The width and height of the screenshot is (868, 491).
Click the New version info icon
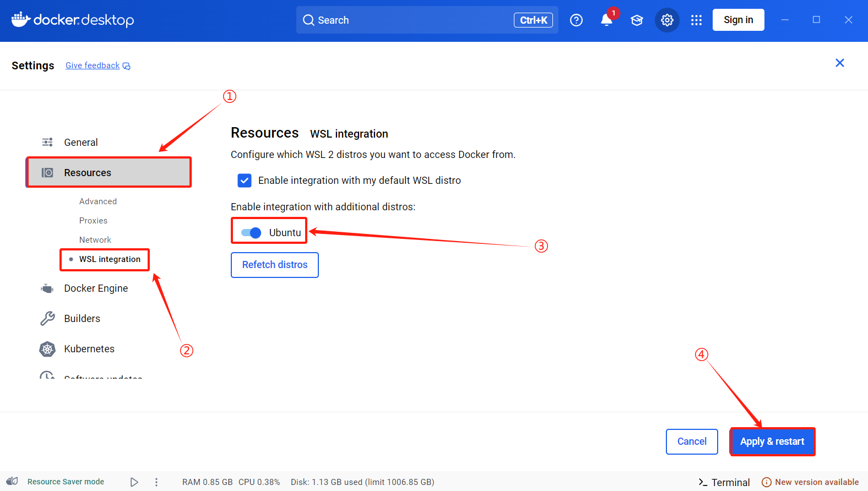pyautogui.click(x=766, y=482)
